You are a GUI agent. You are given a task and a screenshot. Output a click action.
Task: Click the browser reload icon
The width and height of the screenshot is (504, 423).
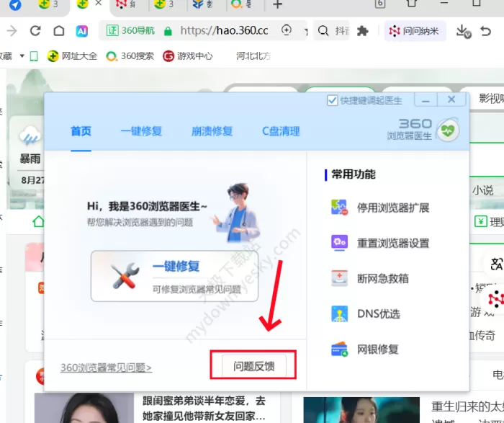(35, 30)
